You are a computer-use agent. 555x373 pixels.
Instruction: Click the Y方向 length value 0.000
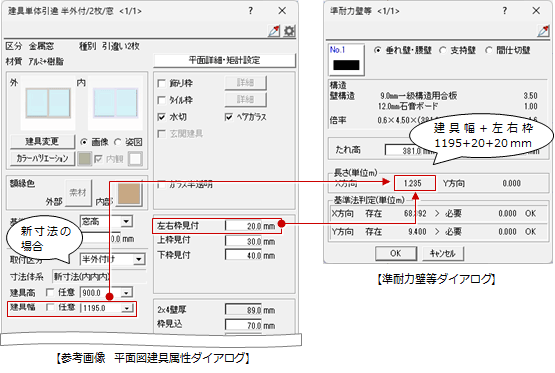(x=511, y=183)
